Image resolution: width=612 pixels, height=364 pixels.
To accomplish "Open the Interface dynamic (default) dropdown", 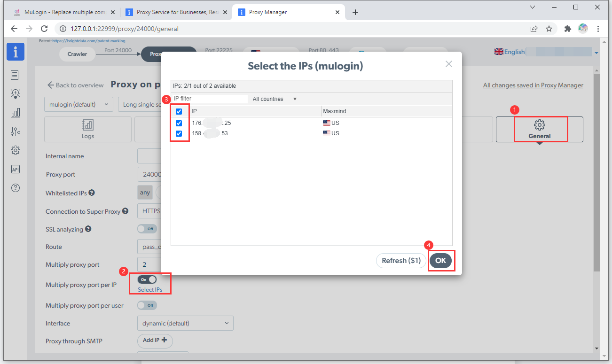I will click(185, 323).
